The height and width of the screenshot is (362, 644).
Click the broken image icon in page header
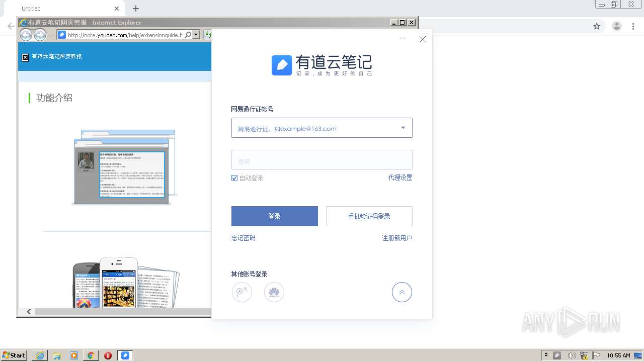(x=25, y=57)
